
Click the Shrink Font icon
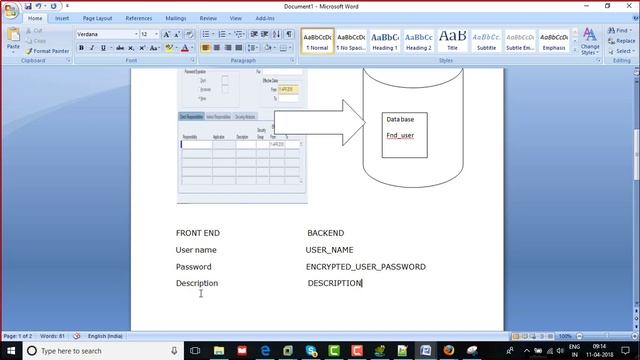click(177, 34)
